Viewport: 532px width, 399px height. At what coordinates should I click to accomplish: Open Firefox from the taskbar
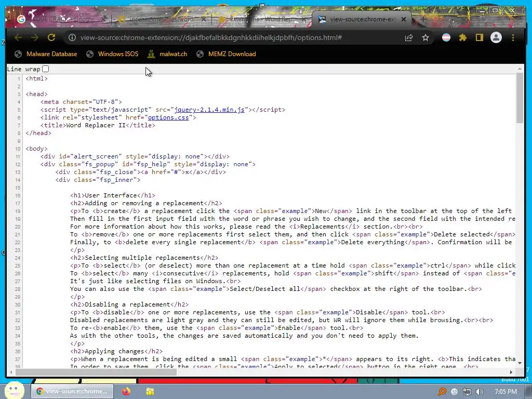[126, 391]
